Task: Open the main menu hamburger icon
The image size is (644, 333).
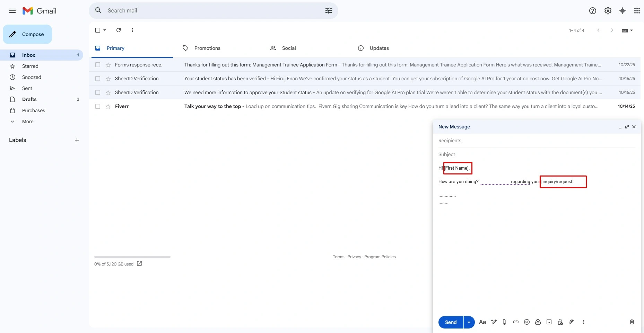Action: click(12, 11)
